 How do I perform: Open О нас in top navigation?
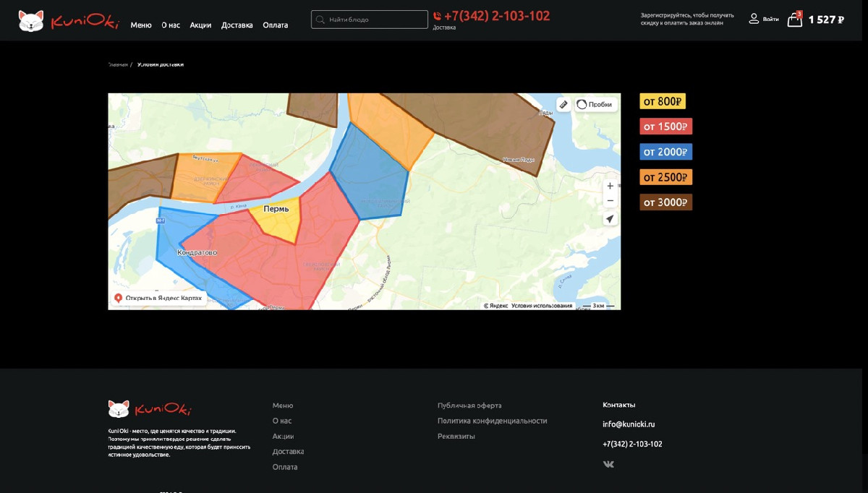171,25
